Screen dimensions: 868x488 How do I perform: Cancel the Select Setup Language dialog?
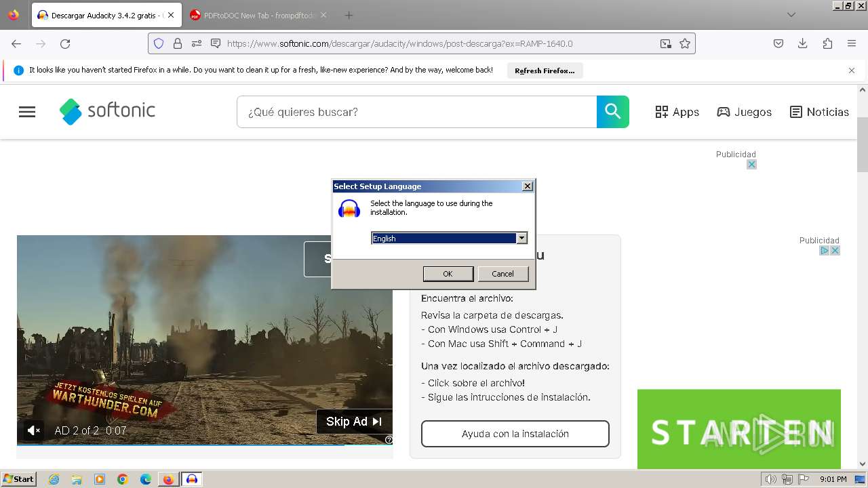click(x=502, y=274)
